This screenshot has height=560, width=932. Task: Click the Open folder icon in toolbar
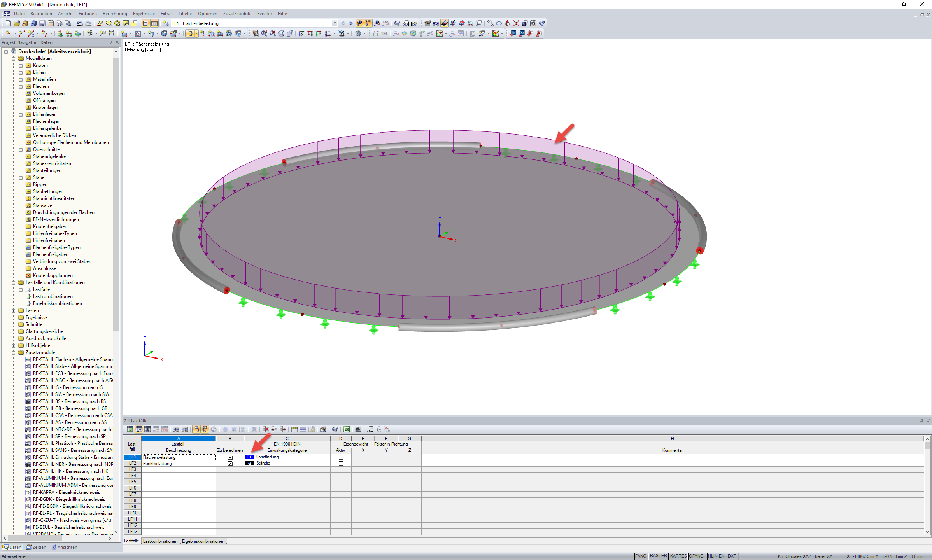16,23
